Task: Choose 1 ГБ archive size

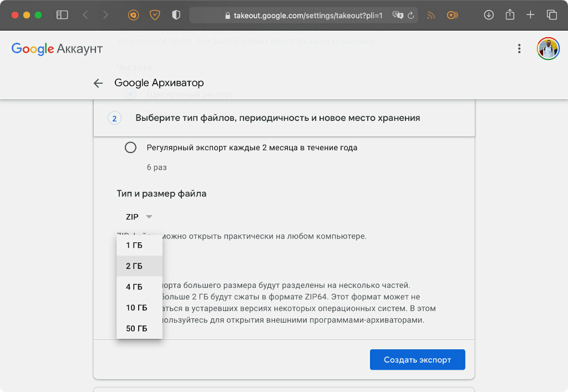Action: (x=139, y=246)
